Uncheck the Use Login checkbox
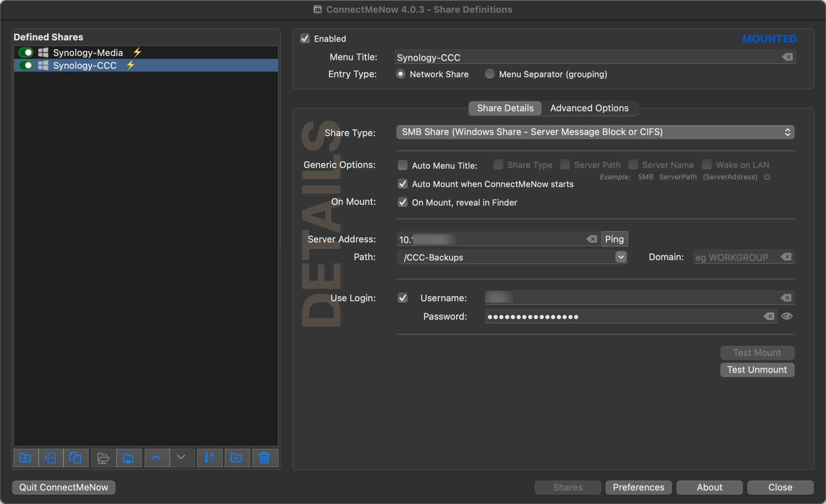The image size is (826, 504). coord(403,298)
